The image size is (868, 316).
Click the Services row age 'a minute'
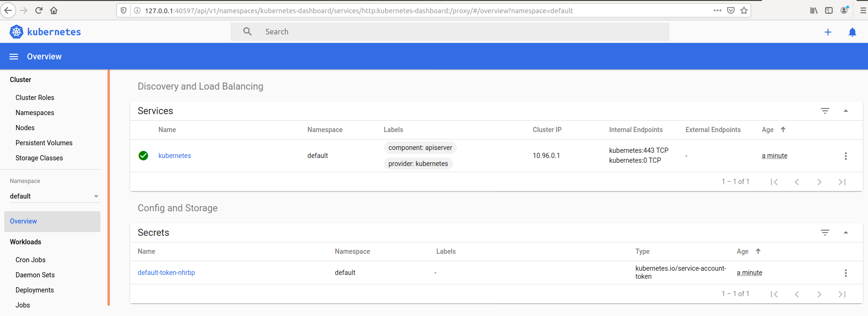[775, 156]
